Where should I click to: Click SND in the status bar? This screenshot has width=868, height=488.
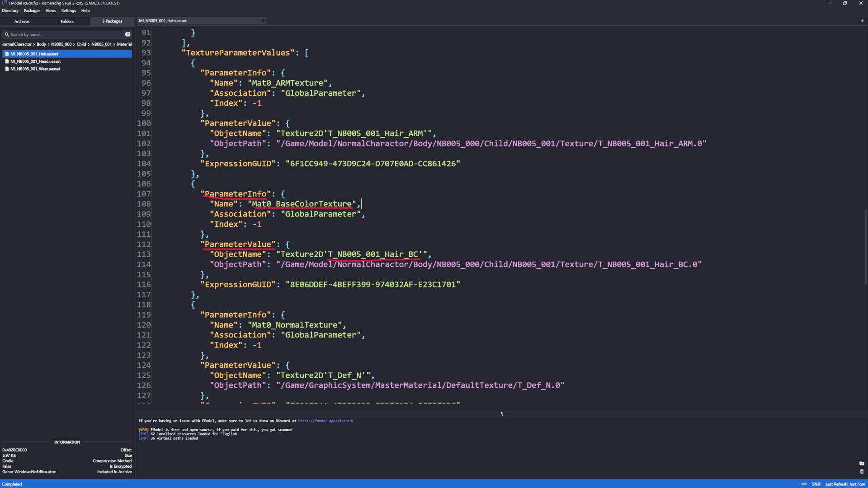tap(816, 484)
